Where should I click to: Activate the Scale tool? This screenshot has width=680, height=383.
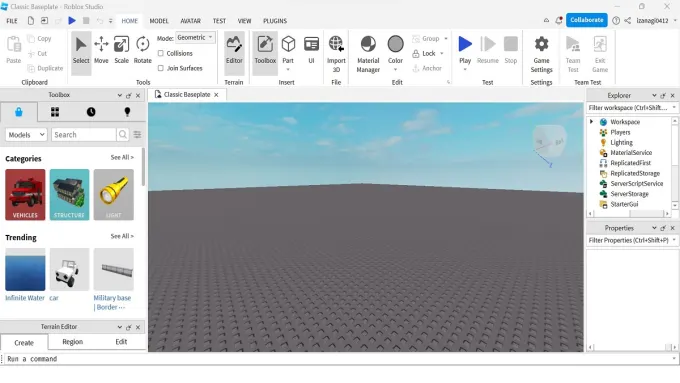(121, 50)
